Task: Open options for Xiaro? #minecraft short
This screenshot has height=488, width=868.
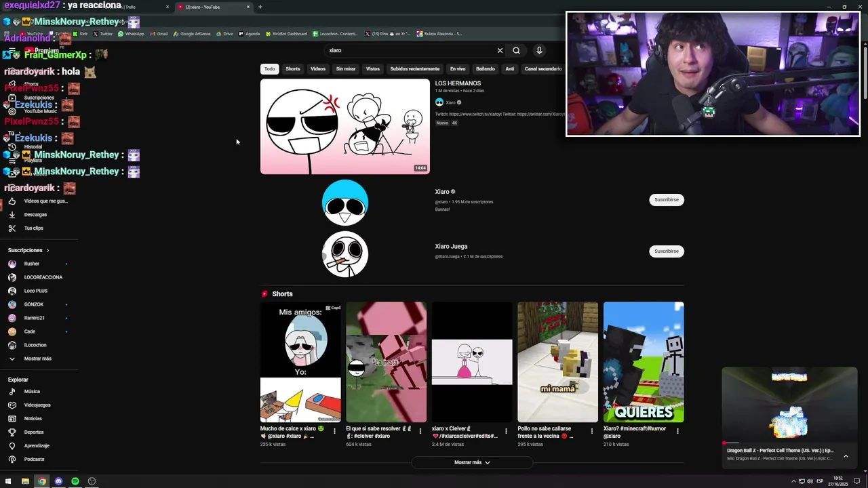Action: (677, 431)
